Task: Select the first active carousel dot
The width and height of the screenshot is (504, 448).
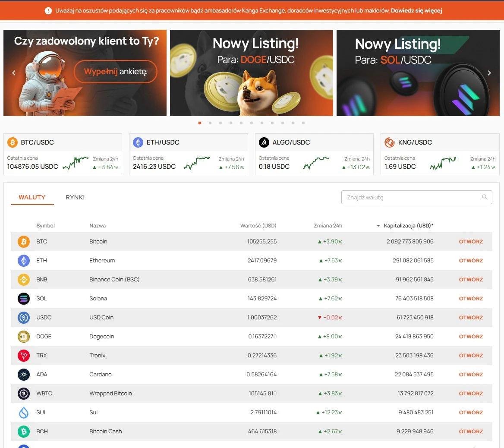Action: 200,123
